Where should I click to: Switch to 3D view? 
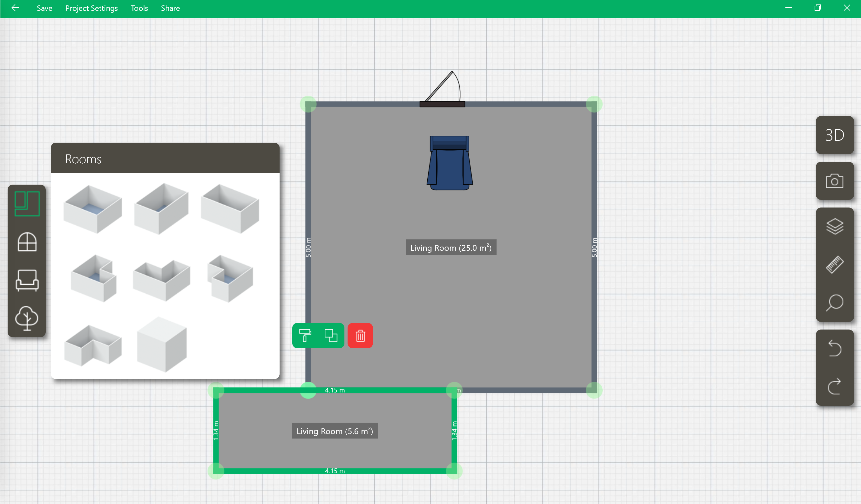click(x=834, y=135)
